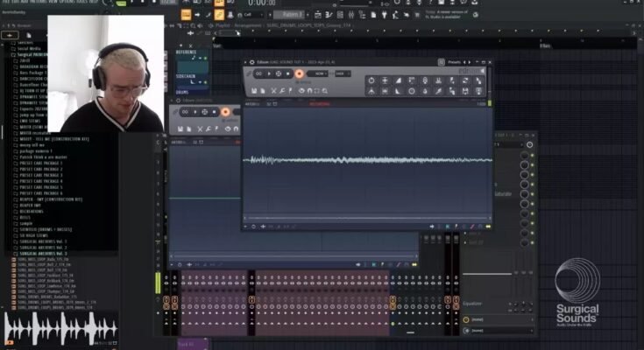Click the Saturate effect slot in mixer
644x350 pixels.
pyautogui.click(x=503, y=194)
